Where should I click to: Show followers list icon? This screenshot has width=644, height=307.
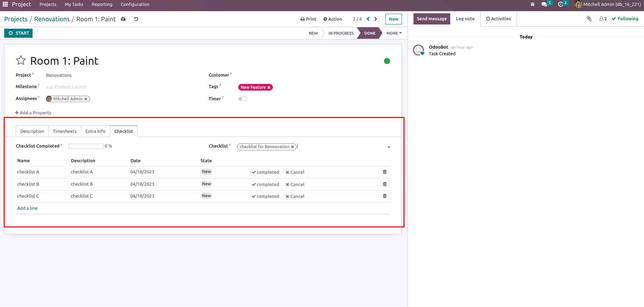(603, 19)
